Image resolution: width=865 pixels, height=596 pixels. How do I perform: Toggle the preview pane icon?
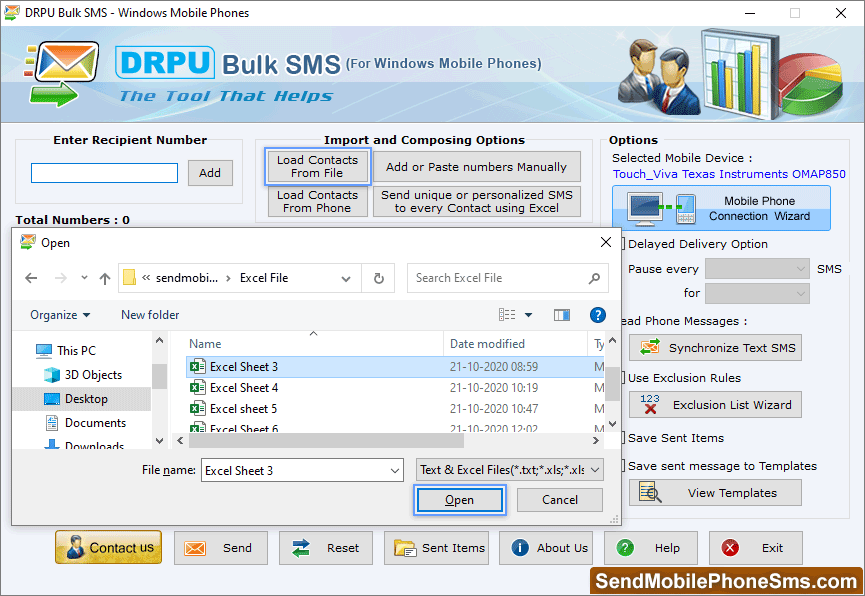(x=562, y=315)
